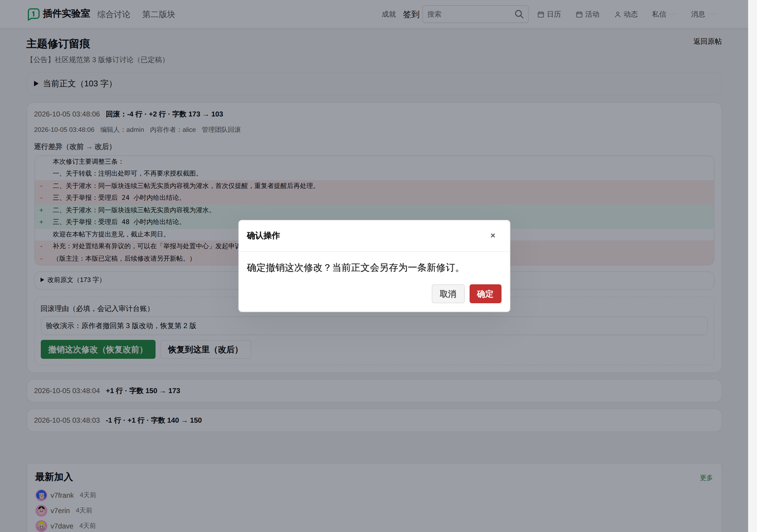The height and width of the screenshot is (532, 757).
Task: Click 撤销这次修改（恢复改前）button
Action: [98, 349]
